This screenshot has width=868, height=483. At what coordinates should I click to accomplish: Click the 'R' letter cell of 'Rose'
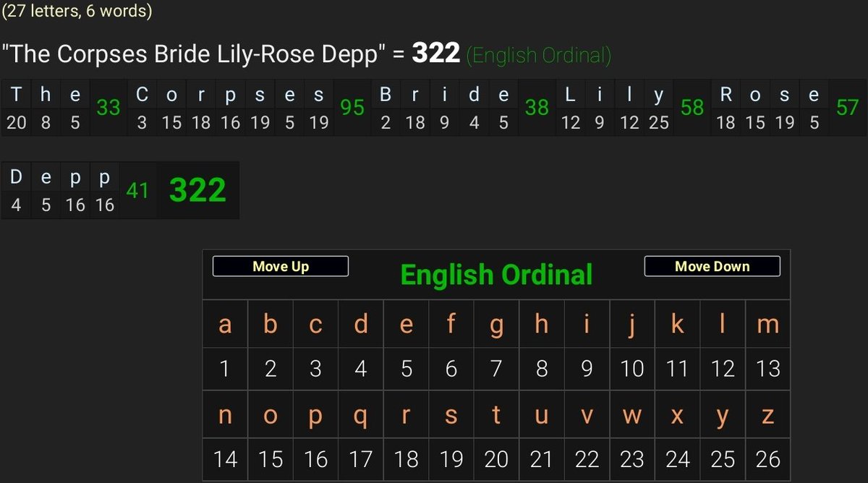click(x=726, y=94)
